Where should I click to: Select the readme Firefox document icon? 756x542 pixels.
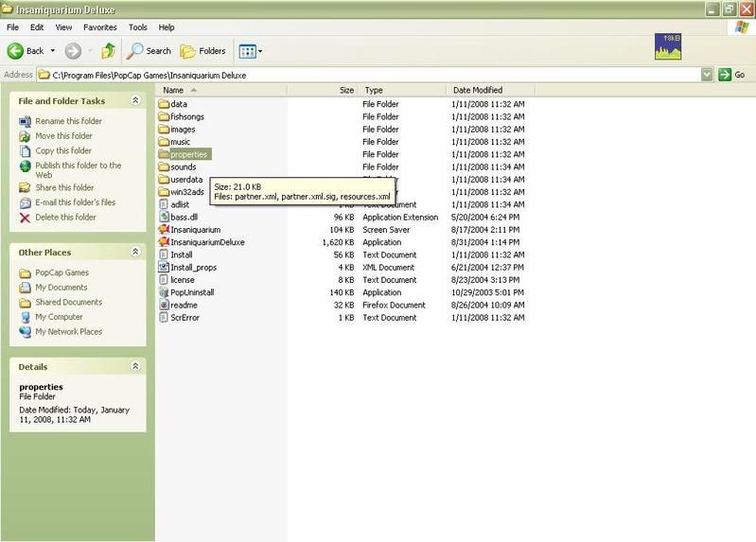pyautogui.click(x=163, y=306)
